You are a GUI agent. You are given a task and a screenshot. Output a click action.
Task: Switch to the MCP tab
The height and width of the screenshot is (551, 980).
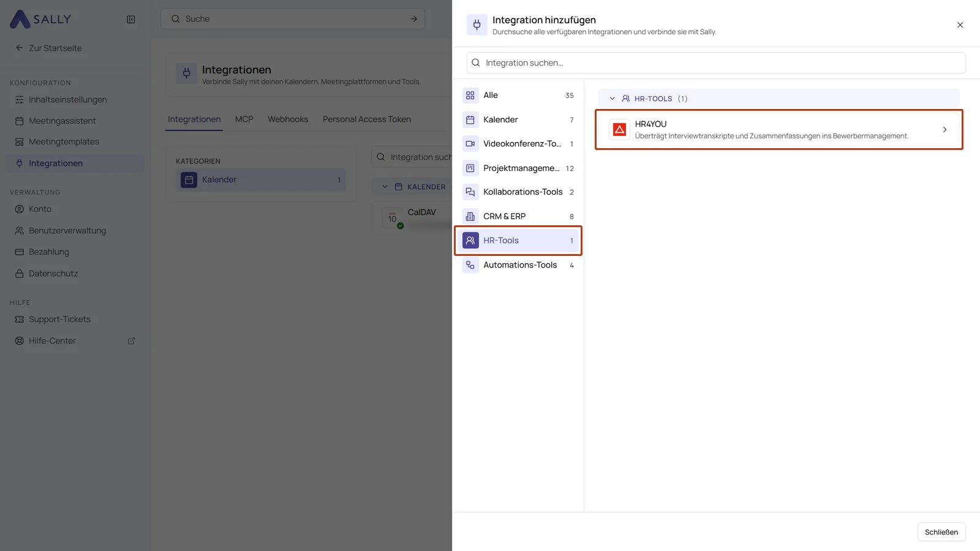point(244,119)
